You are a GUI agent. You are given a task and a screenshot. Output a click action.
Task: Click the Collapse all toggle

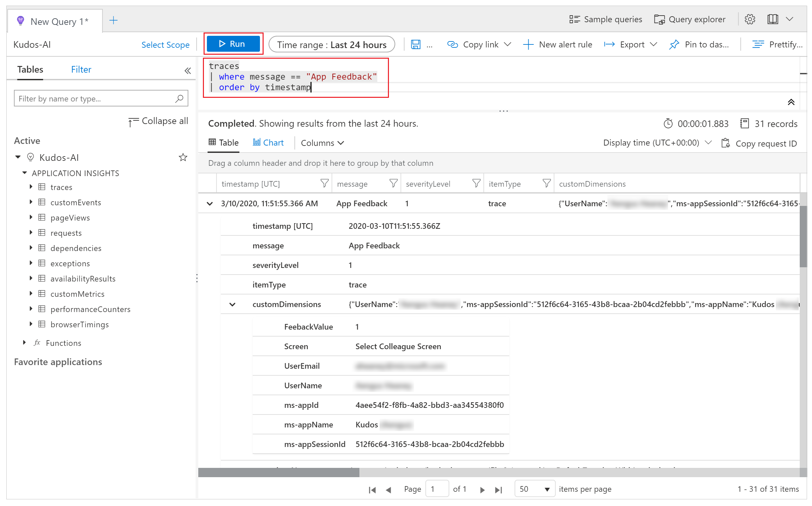pyautogui.click(x=158, y=121)
